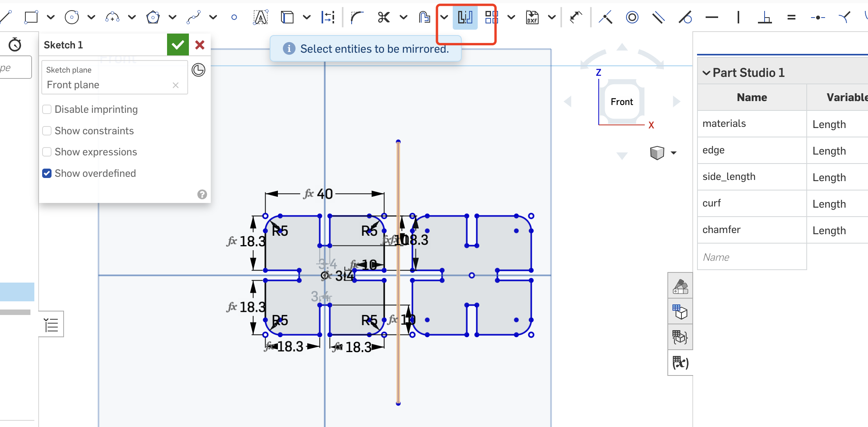Image resolution: width=868 pixels, height=427 pixels.
Task: Select the inscribed Polygon tool
Action: (x=153, y=17)
